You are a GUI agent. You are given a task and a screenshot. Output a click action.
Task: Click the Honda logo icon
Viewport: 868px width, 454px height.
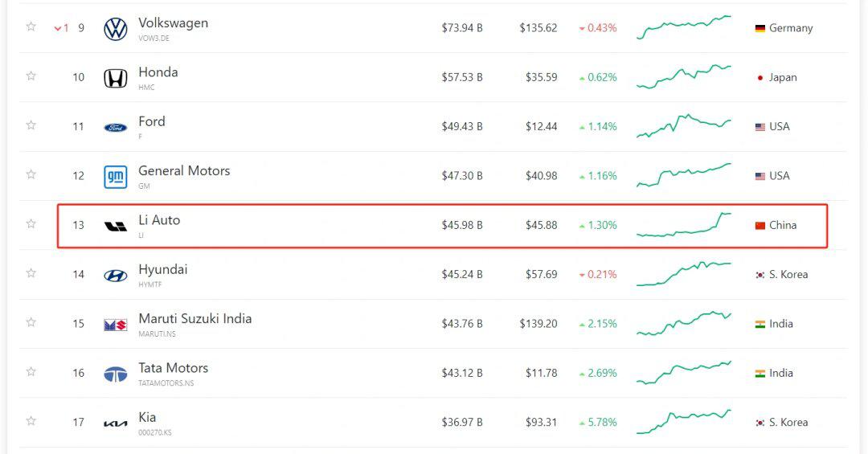coord(116,79)
